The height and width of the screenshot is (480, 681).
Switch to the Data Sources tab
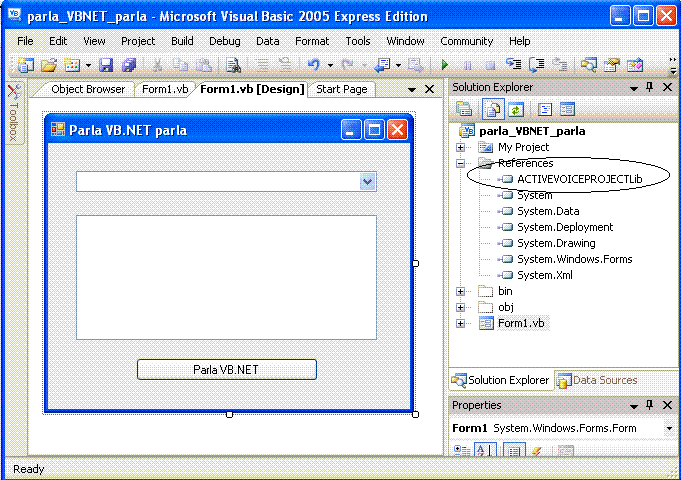tap(598, 380)
